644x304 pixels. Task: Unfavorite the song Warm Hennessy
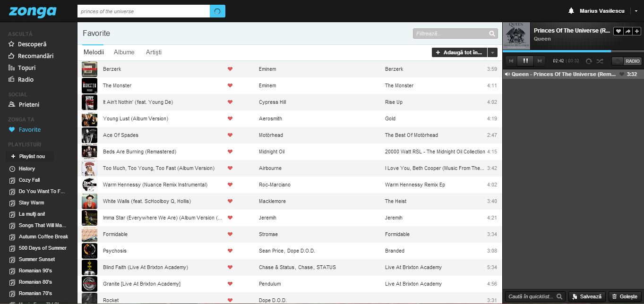click(x=230, y=185)
